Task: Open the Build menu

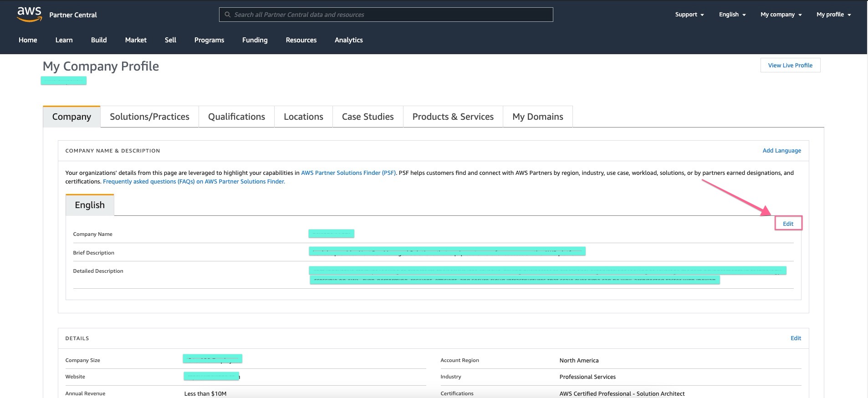Action: coord(99,40)
